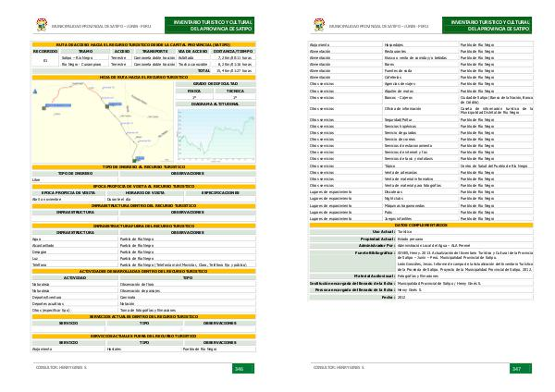Click the 'ACTIVIDADES DESARROLLADAS DENTRO DEL RECURSO' heading
Screen dimensions: 555x392
[143, 272]
